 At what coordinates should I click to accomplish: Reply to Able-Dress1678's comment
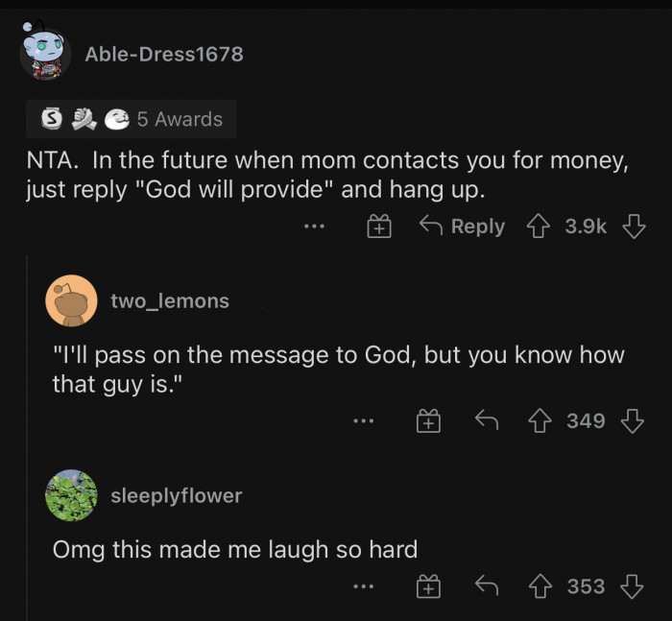[463, 227]
